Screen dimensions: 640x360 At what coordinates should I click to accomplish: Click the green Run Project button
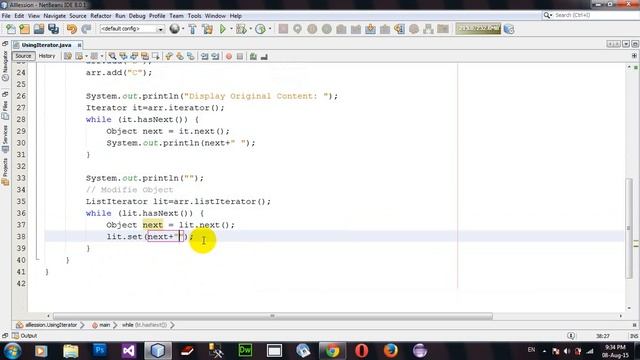(223, 29)
